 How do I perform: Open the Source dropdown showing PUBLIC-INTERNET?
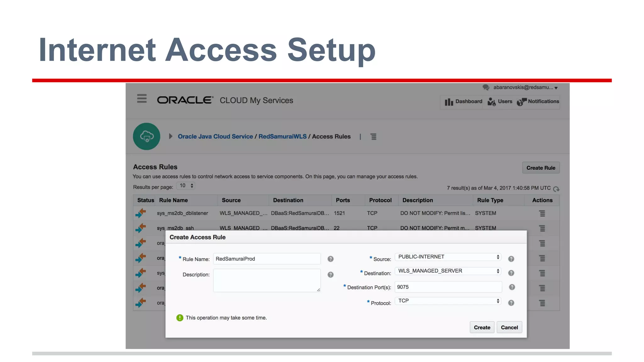448,257
